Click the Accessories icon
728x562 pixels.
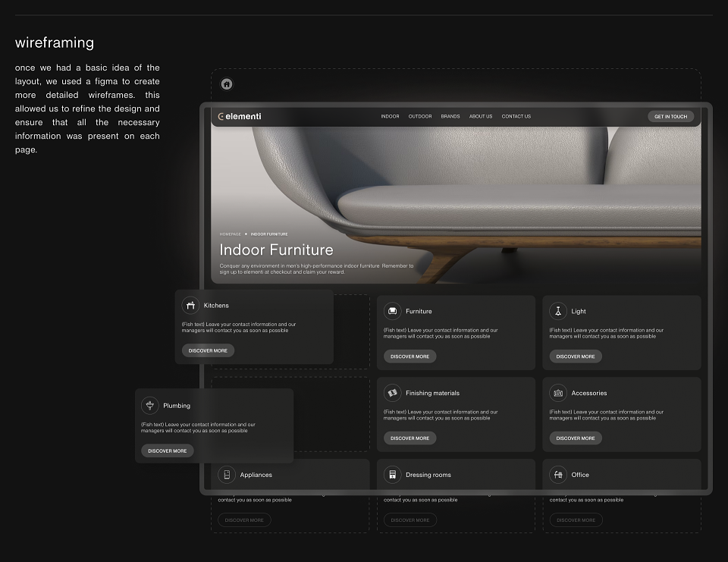click(558, 393)
